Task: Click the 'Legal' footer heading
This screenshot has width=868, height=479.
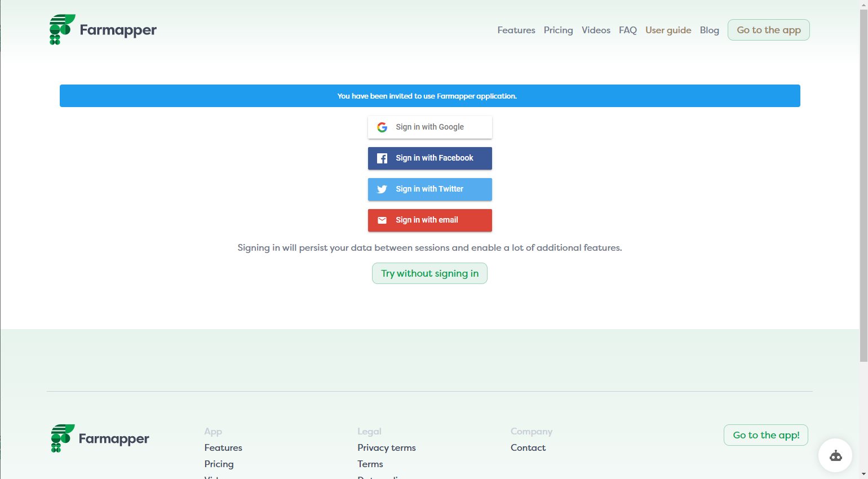Action: click(x=369, y=431)
